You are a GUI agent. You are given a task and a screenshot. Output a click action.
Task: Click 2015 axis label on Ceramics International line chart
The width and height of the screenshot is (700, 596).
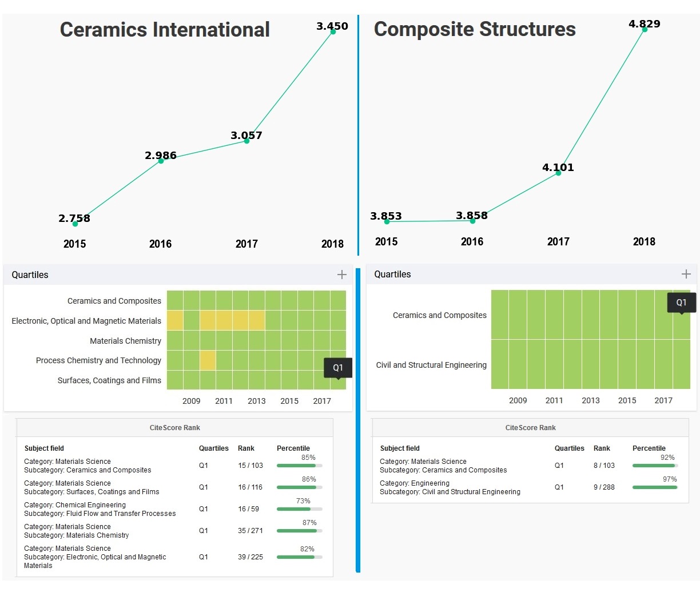pyautogui.click(x=74, y=244)
